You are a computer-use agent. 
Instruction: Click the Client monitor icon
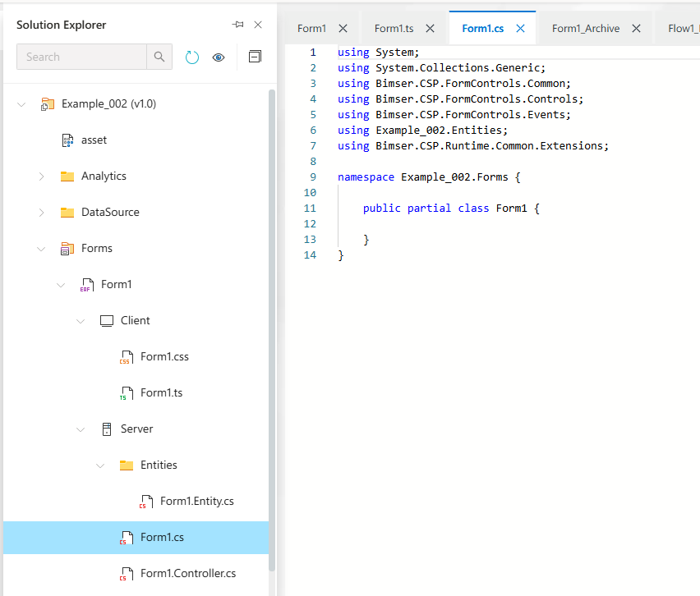(107, 321)
